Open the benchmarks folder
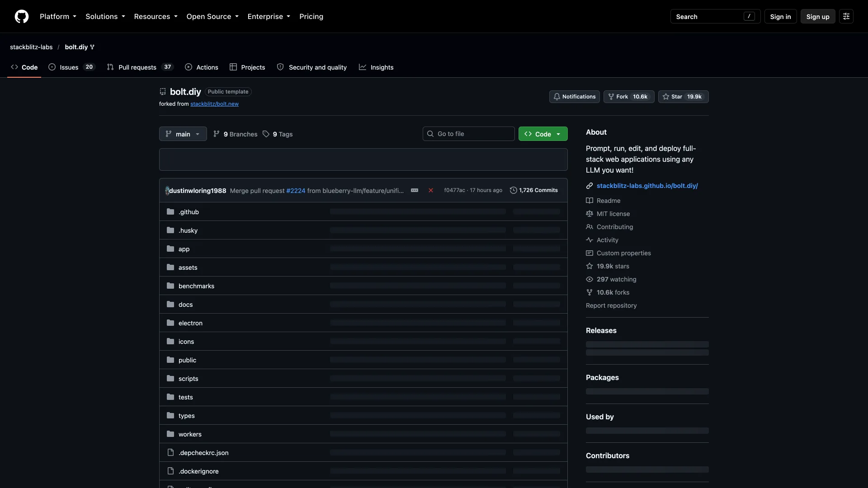The height and width of the screenshot is (488, 868). 196,286
